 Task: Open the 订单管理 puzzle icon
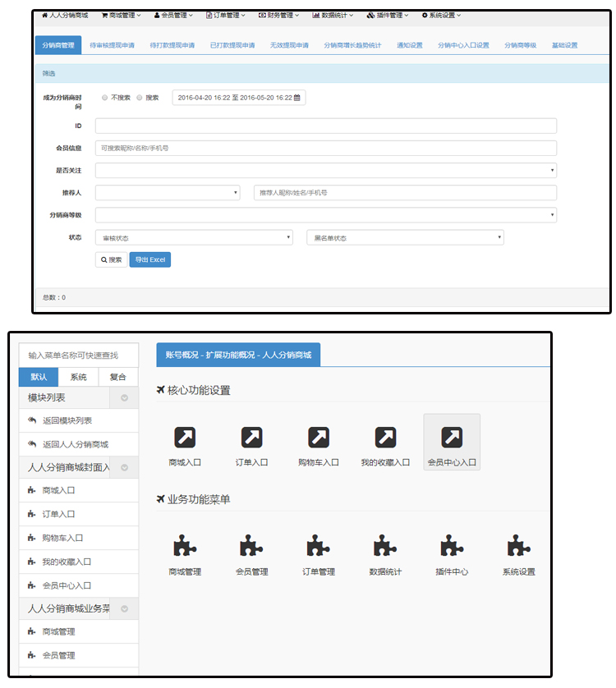[x=319, y=545]
